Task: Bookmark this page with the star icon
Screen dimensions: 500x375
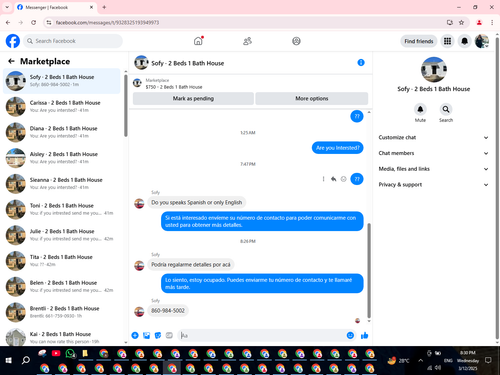Action: 461,22
